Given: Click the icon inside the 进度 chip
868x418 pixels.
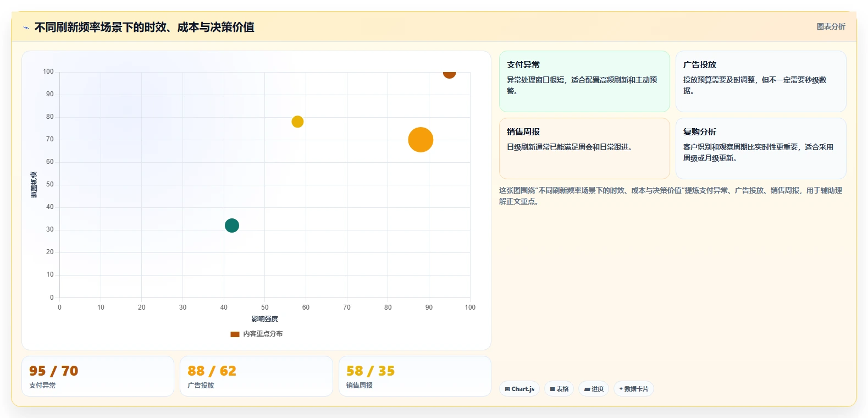Looking at the screenshot, I should point(587,389).
